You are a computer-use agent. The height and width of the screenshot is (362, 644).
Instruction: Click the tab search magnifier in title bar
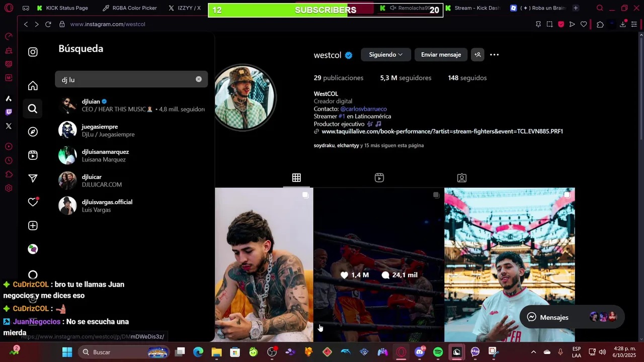point(600,8)
